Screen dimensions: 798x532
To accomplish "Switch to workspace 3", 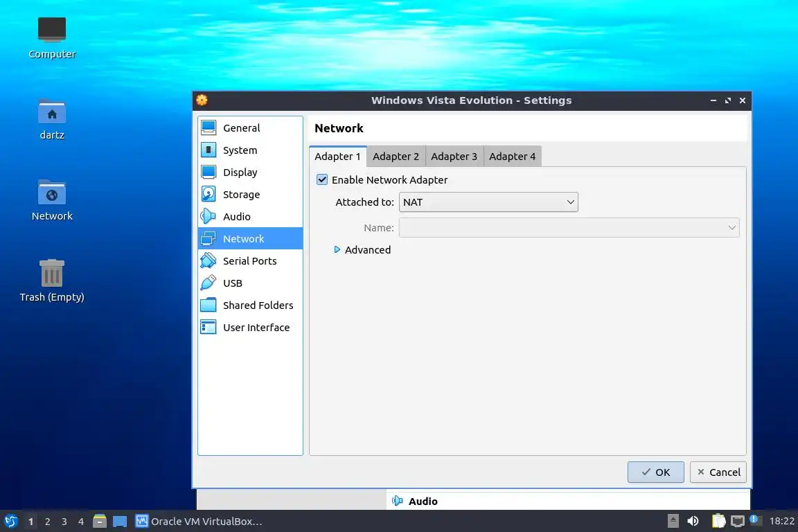I will (x=64, y=522).
